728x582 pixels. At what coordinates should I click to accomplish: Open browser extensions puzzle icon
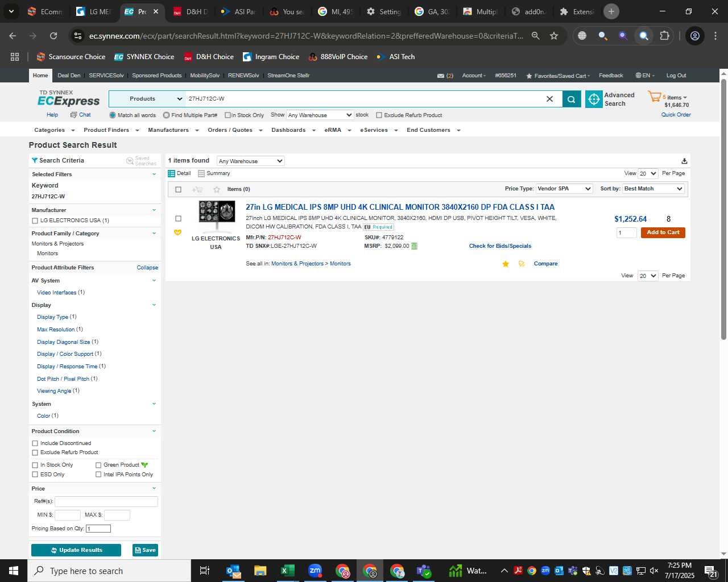point(664,36)
